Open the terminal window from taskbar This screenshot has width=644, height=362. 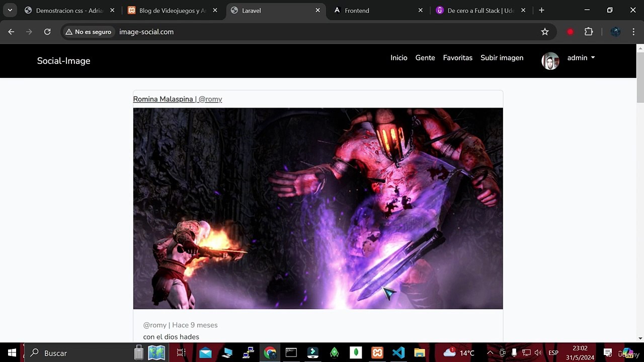click(x=291, y=353)
